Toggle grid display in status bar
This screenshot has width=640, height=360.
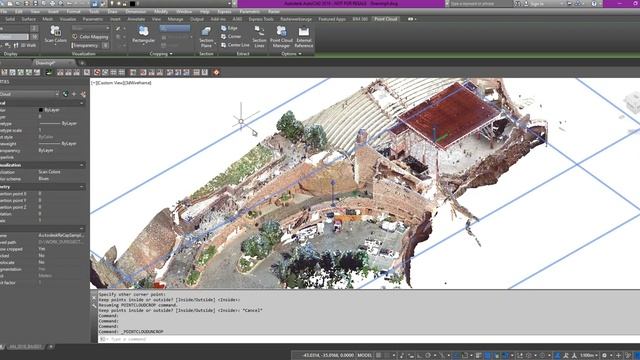[x=379, y=356]
